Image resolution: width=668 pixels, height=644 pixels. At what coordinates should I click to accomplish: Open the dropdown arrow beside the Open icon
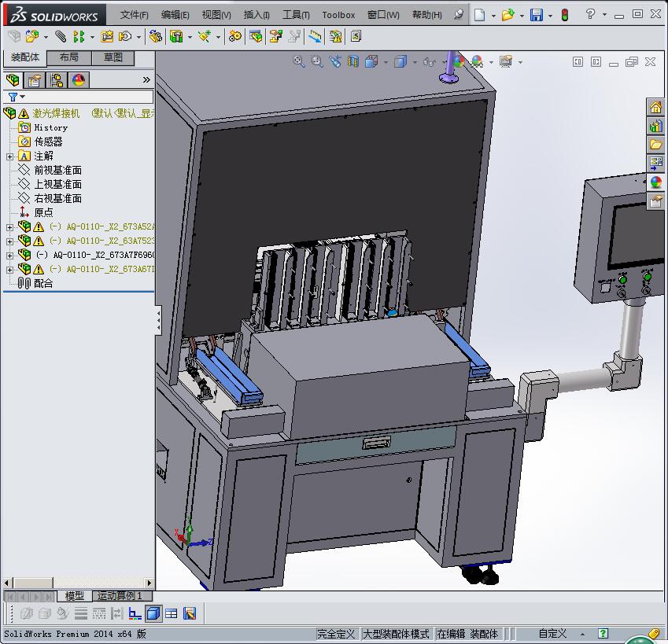coord(522,15)
